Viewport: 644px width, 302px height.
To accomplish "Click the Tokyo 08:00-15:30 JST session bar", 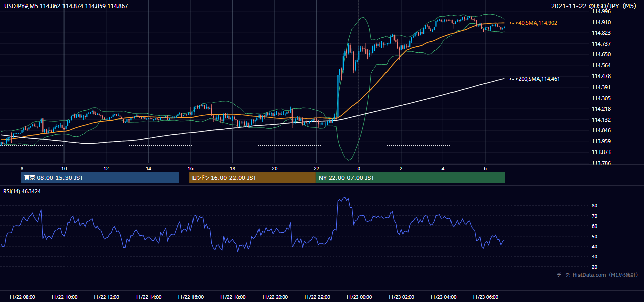I will point(100,178).
